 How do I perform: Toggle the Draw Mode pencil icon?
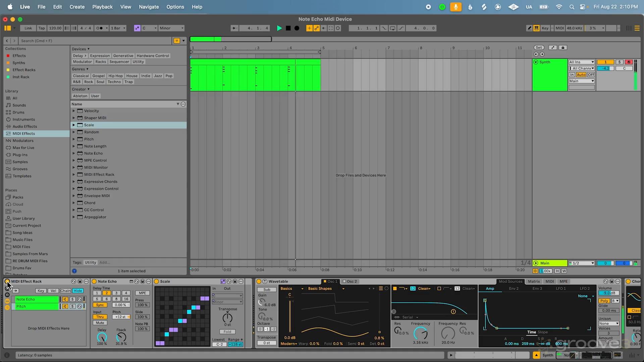pyautogui.click(x=529, y=28)
